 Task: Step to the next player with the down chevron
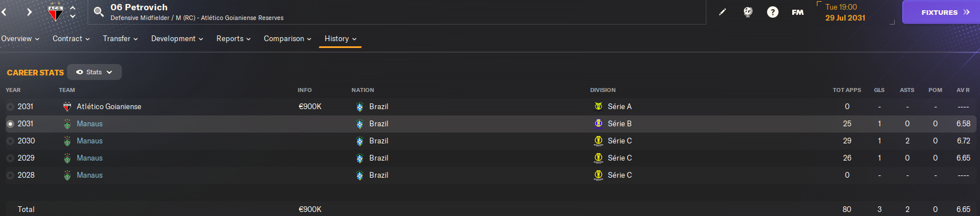click(73, 16)
